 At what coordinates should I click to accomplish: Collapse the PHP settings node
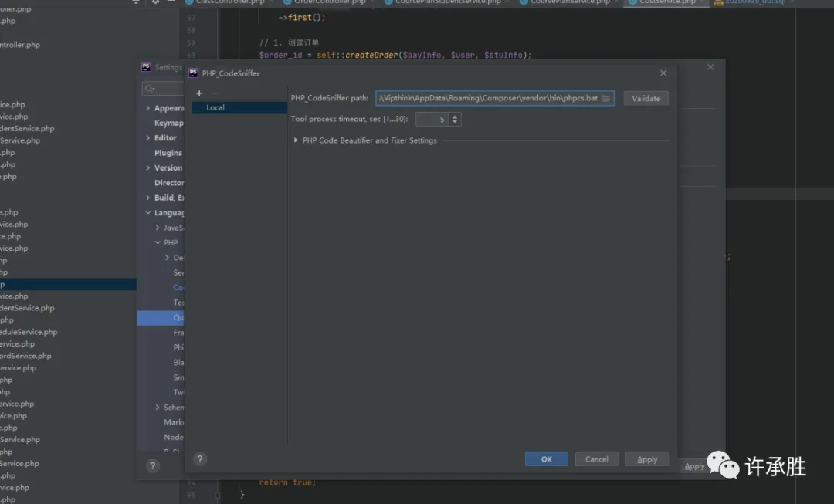click(158, 242)
